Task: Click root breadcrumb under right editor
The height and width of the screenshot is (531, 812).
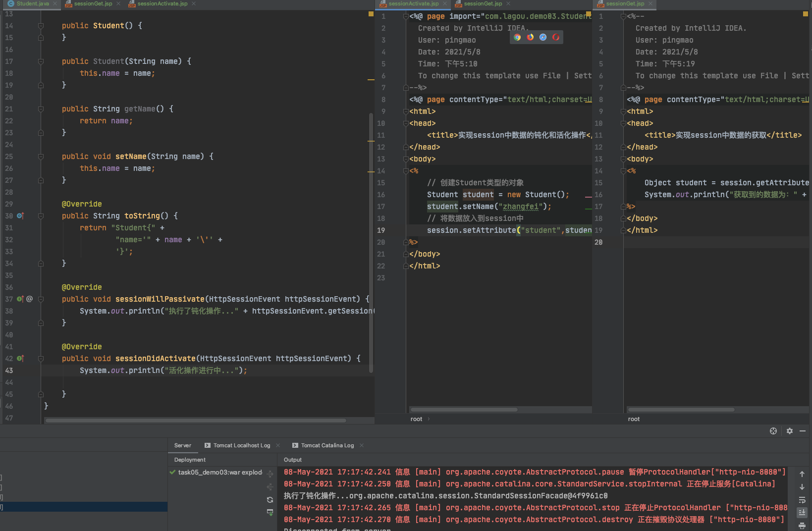Action: point(634,419)
